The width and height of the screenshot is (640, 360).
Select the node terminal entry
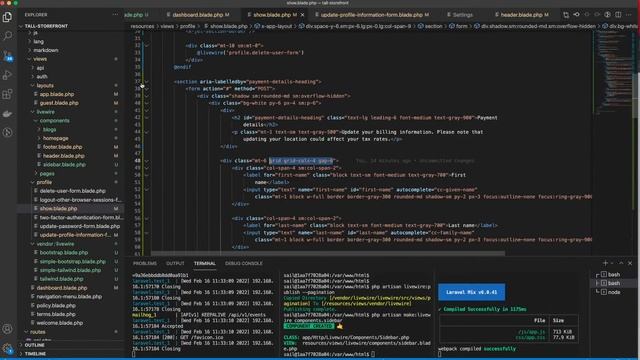(615, 292)
